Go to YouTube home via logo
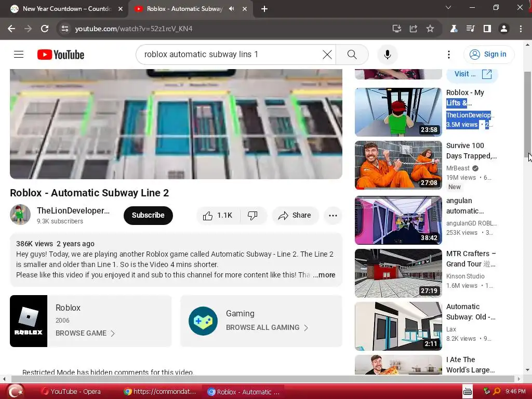Screen dimensions: 532x399 (x=61, y=55)
